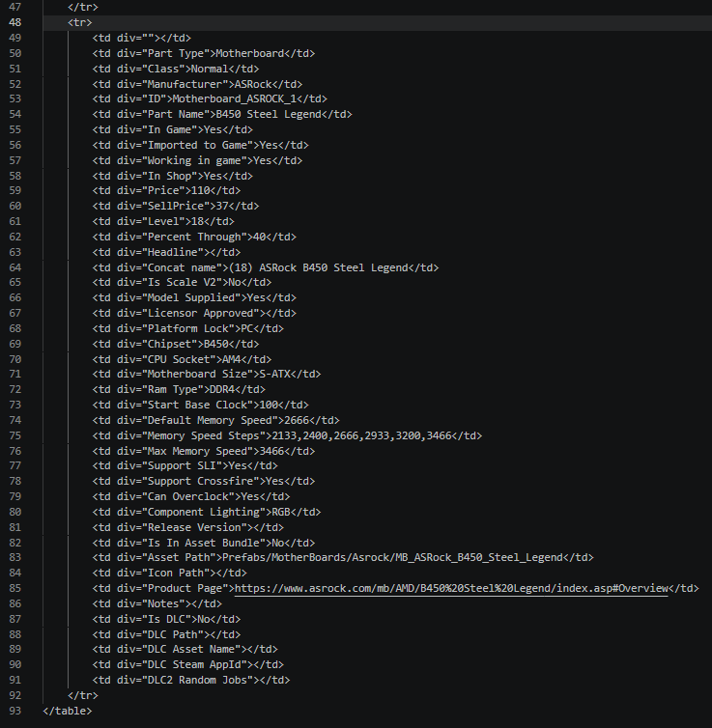
Task: Click the 'B450 Steel Legend' Part Name value
Action: [x=269, y=114]
